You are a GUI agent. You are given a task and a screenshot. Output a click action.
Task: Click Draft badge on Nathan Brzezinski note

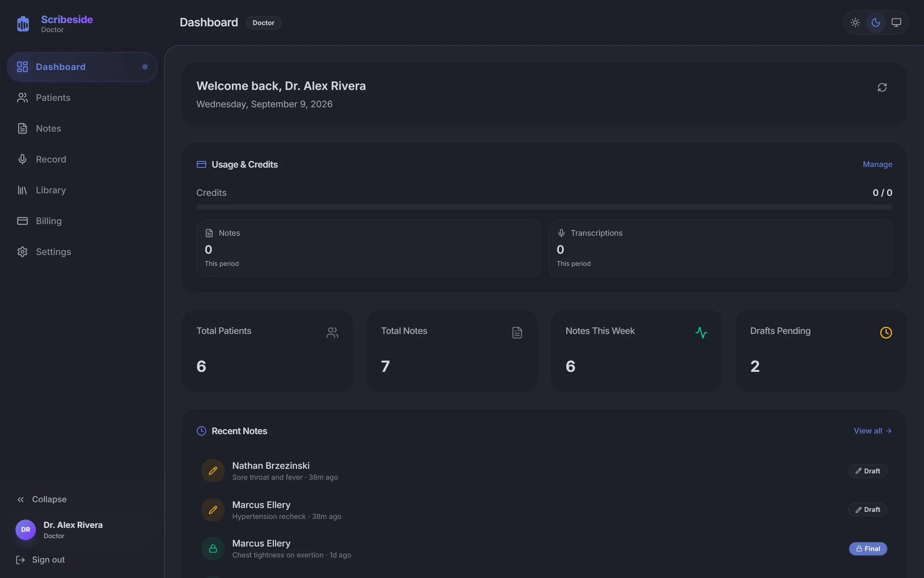pyautogui.click(x=868, y=471)
